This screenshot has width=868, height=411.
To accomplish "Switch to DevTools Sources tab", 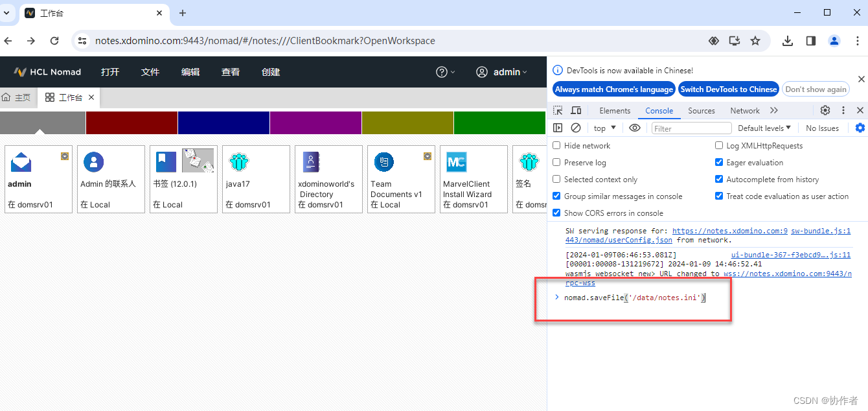I will [702, 111].
